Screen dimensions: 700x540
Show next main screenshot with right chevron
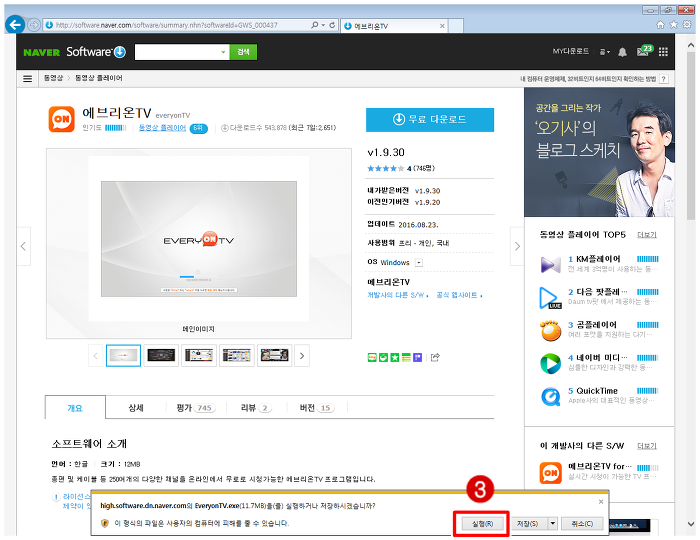[517, 246]
